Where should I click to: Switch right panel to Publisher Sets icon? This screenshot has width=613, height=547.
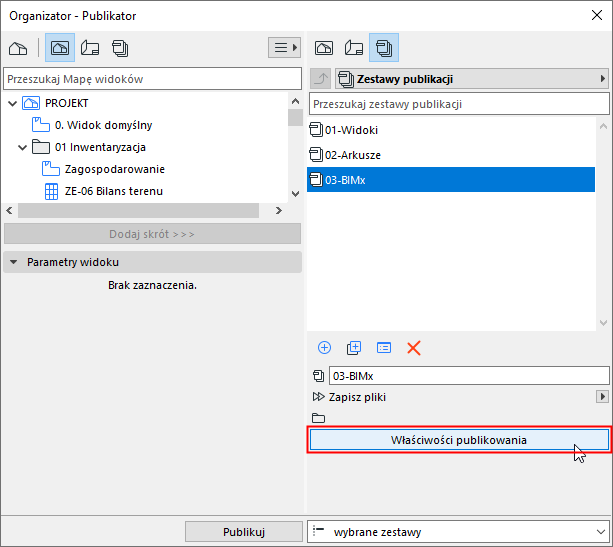[384, 48]
